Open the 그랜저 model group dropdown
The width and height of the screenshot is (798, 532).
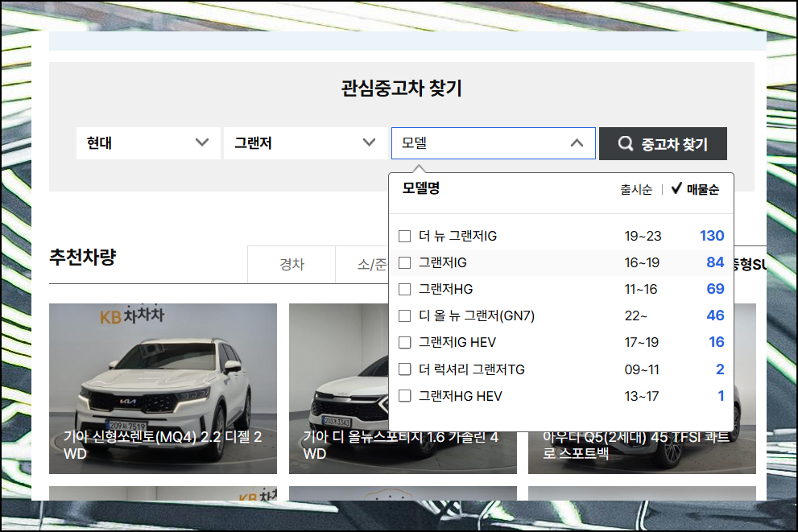point(305,143)
